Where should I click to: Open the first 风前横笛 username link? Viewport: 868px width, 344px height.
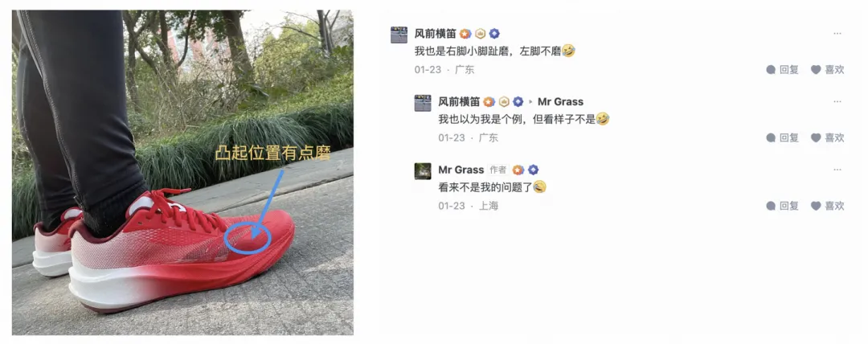coord(435,33)
